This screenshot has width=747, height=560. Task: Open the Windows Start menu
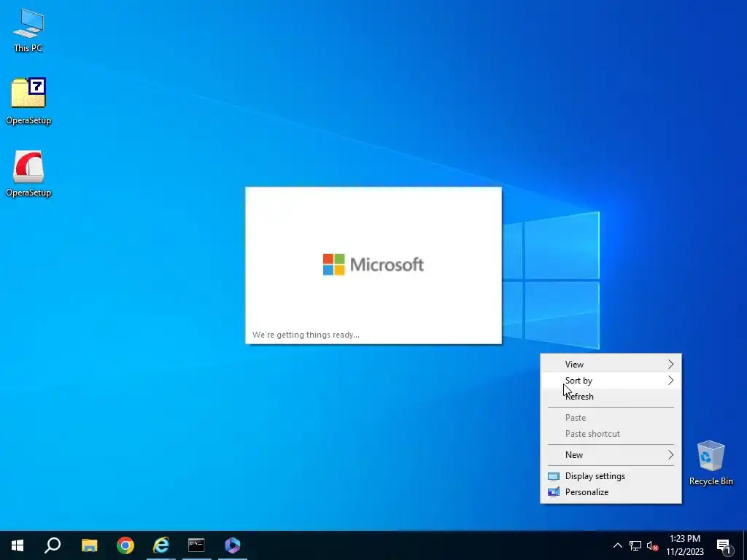pyautogui.click(x=18, y=545)
